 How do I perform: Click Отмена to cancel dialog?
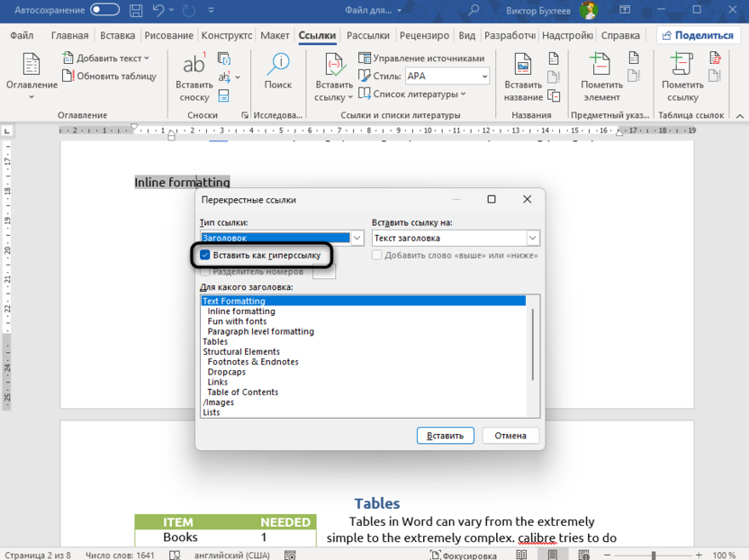[510, 435]
